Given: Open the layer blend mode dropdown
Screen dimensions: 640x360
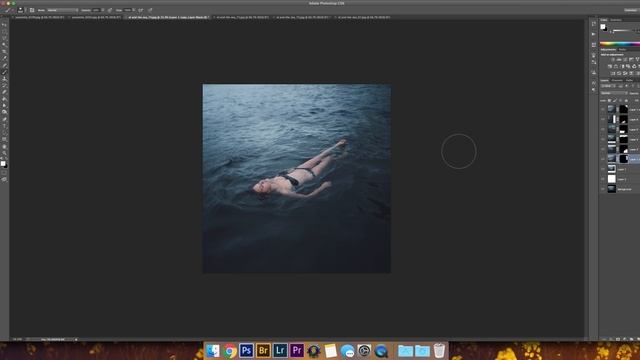Looking at the screenshot, I should (x=613, y=93).
